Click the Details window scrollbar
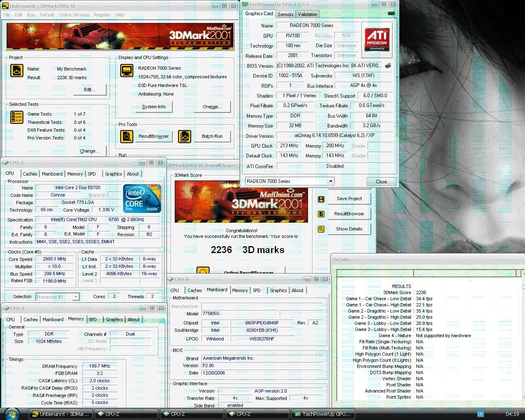The height and width of the screenshot is (420, 525). (x=523, y=335)
